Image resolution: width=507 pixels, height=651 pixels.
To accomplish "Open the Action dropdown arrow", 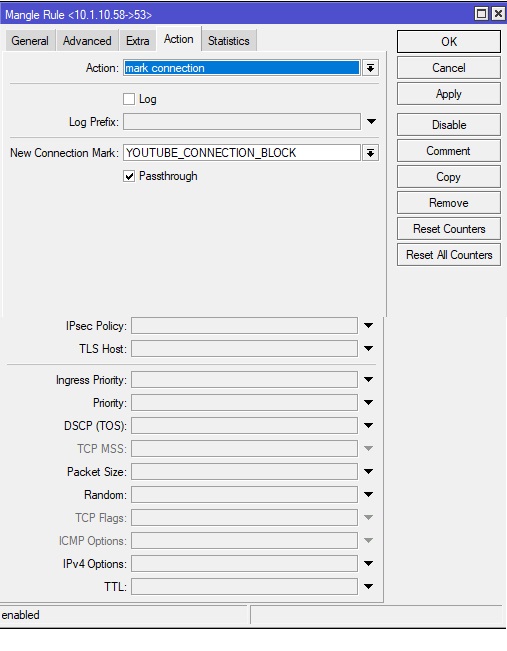I will click(370, 68).
